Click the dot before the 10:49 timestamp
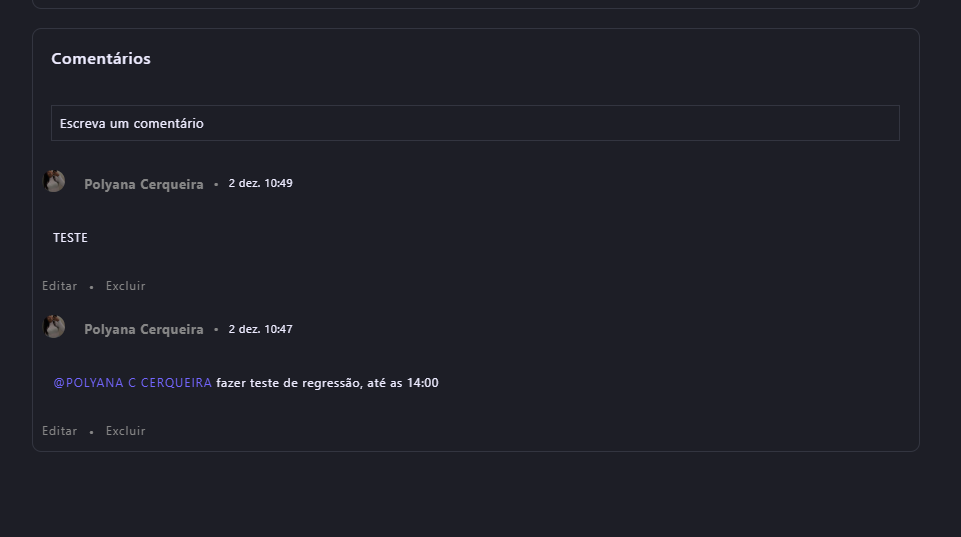 [x=216, y=185]
